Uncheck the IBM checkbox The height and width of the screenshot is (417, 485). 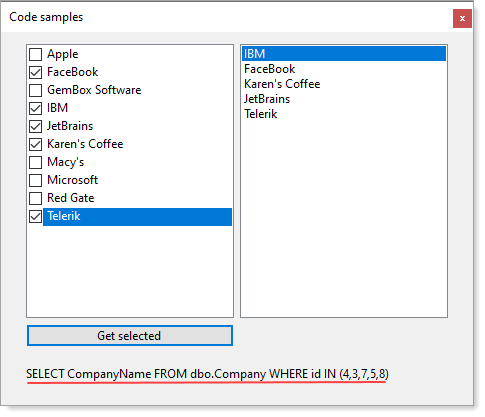[35, 108]
